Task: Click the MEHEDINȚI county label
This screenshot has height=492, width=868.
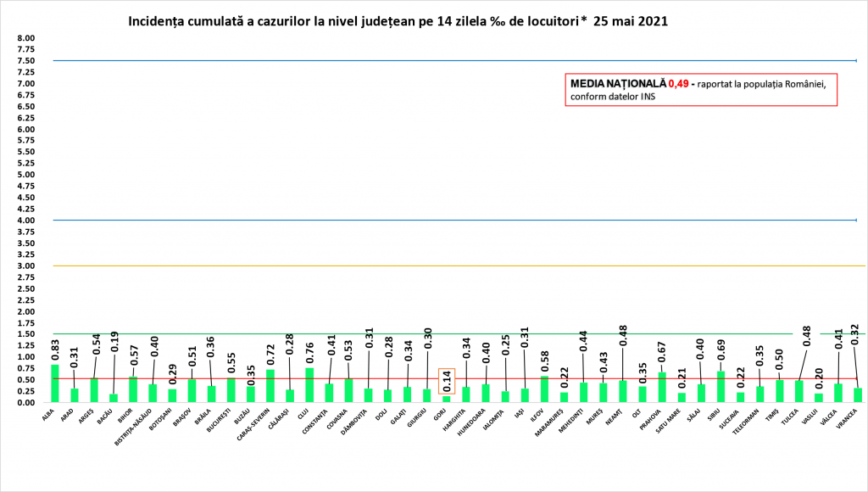Action: tap(571, 421)
